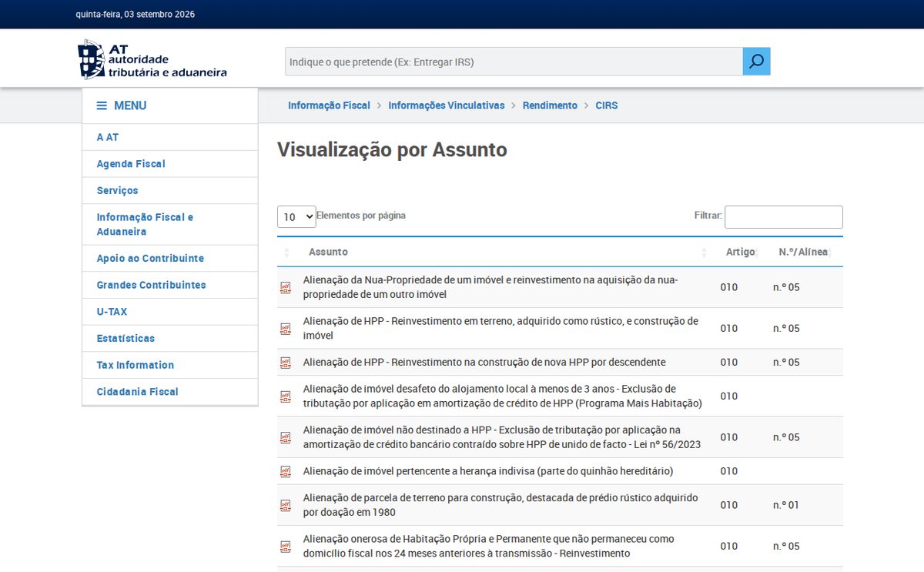The height and width of the screenshot is (572, 924).
Task: Open PDF icon for Lei nº 56/2023 row
Action: 286,437
